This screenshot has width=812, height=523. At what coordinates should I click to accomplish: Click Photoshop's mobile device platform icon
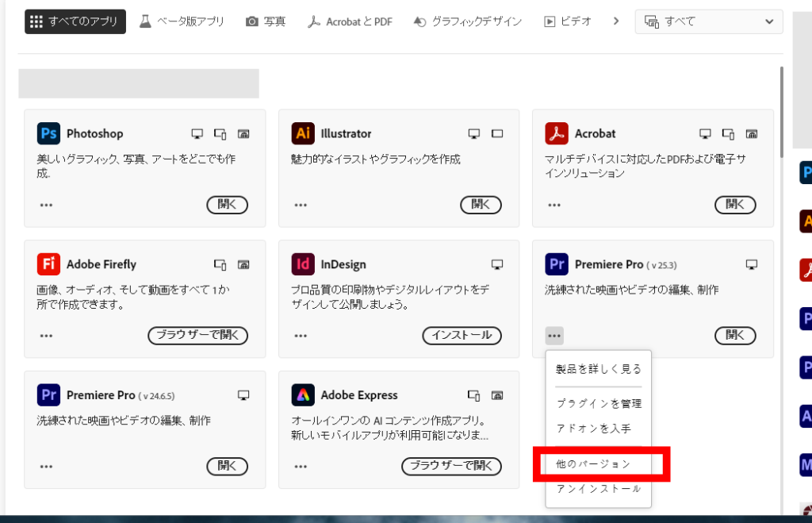[220, 134]
